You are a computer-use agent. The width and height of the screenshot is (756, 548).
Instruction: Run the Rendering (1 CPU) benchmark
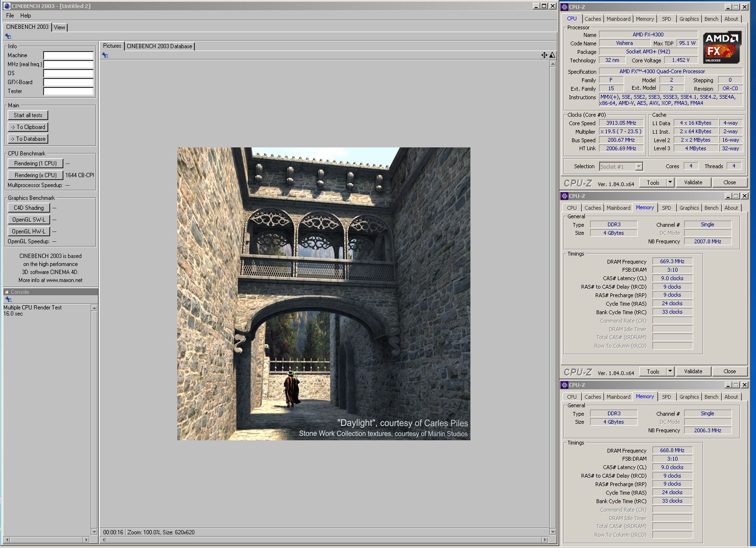pyautogui.click(x=35, y=163)
